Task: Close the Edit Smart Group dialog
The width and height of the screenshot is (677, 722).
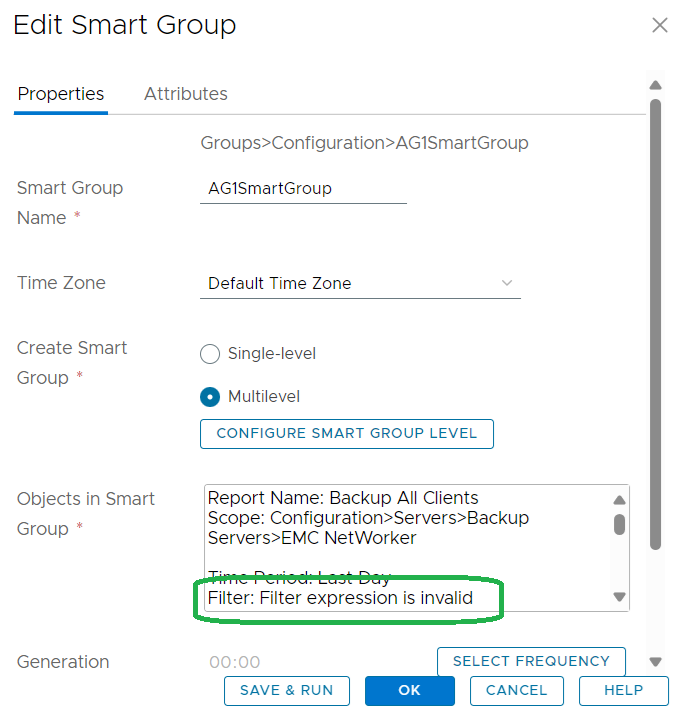Action: point(659,25)
